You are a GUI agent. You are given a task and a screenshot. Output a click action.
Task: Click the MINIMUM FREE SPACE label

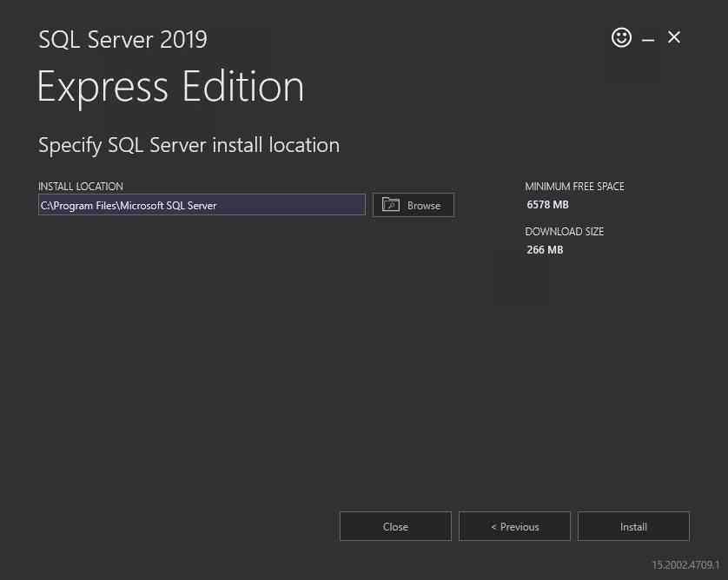[574, 186]
